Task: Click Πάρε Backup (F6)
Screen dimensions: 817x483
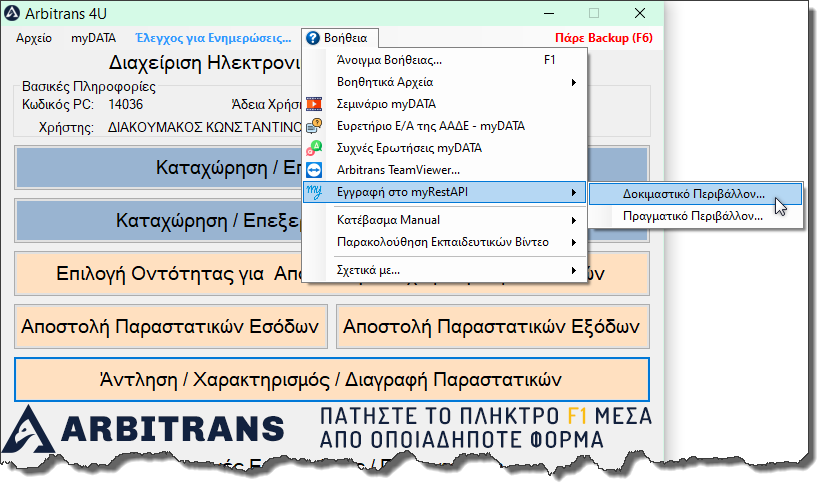Action: tap(604, 38)
